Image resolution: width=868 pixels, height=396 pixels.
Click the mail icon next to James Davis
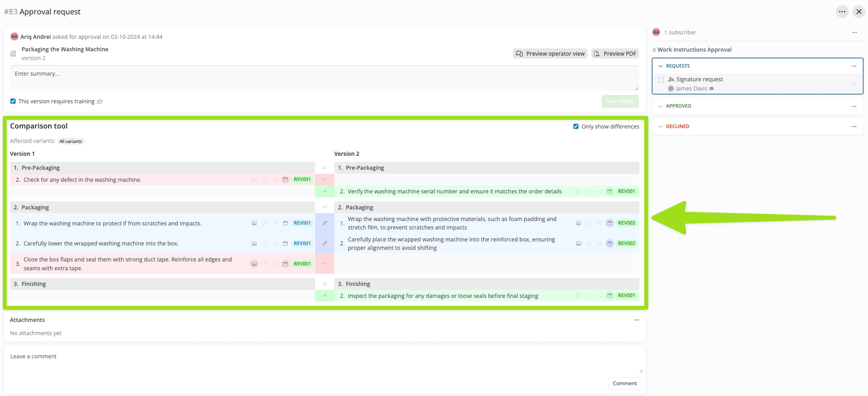711,88
